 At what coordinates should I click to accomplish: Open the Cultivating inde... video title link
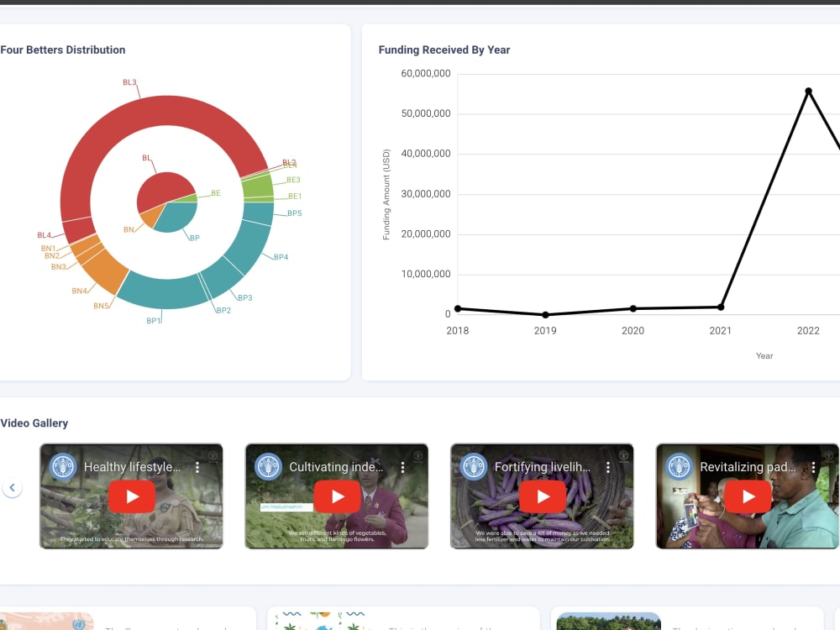coord(337,467)
